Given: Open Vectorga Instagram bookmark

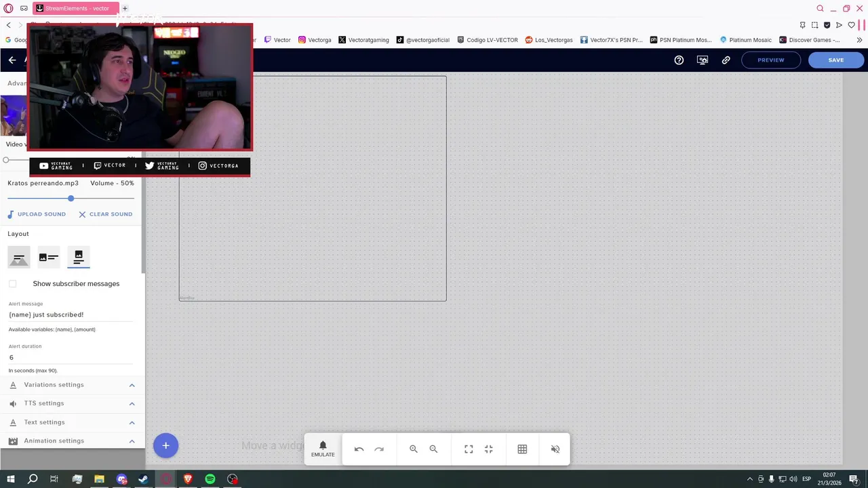Looking at the screenshot, I should (315, 40).
